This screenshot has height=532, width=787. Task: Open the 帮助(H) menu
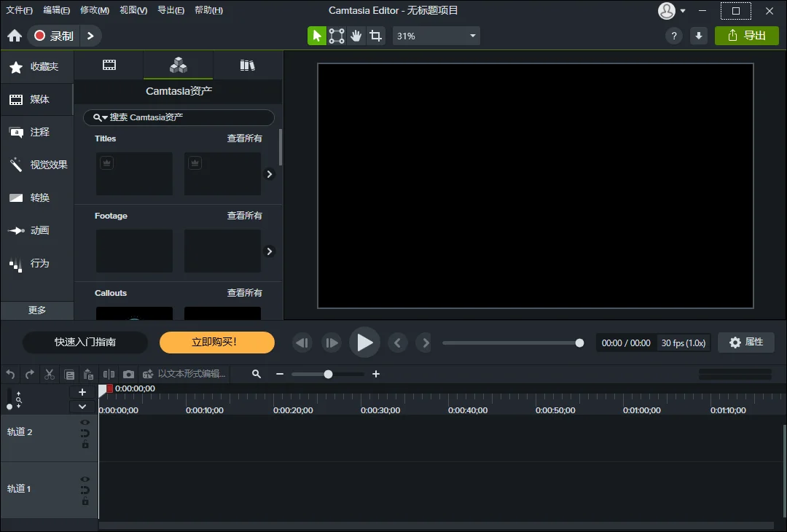coord(208,10)
